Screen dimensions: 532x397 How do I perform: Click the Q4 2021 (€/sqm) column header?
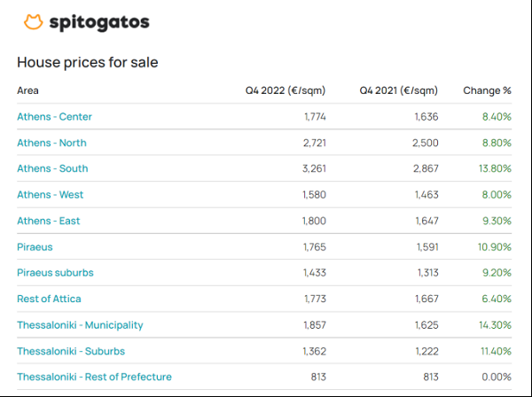(398, 90)
